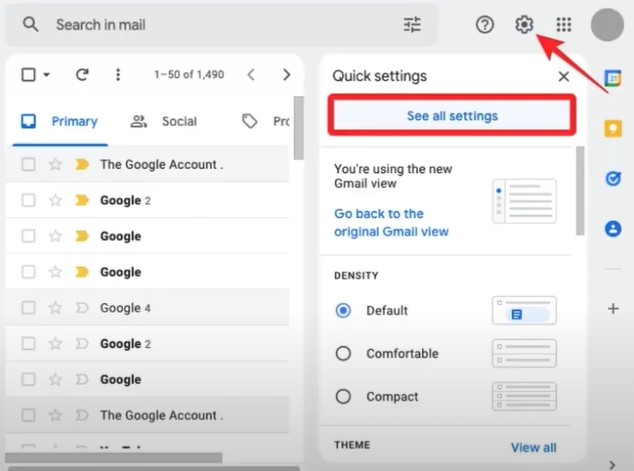Open the Google 4 email
This screenshot has width=634, height=471.
pos(147,308)
